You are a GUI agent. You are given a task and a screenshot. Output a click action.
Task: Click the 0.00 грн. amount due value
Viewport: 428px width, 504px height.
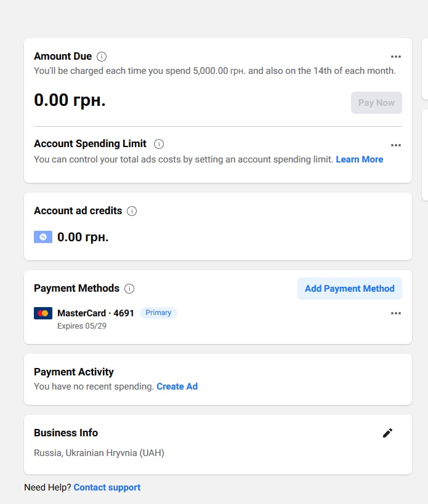point(70,100)
